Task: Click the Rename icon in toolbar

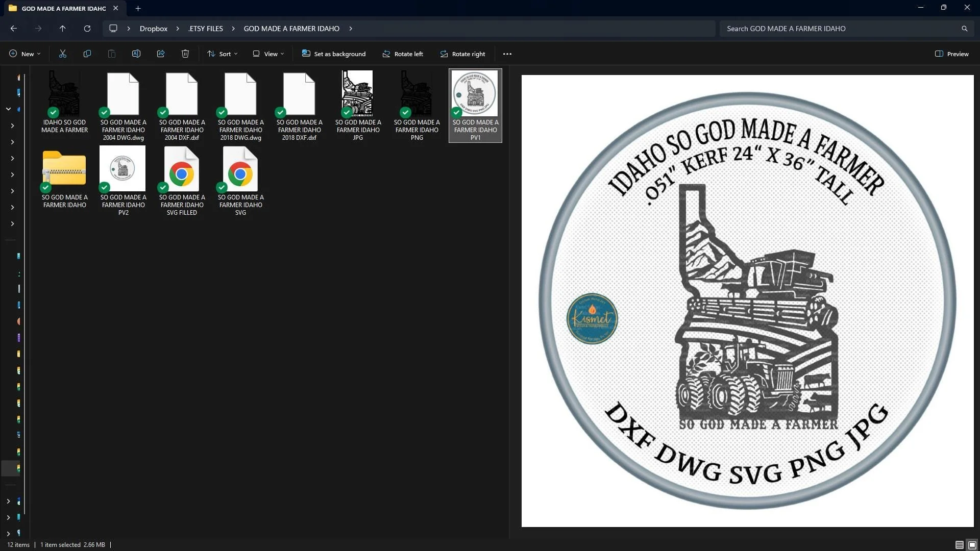Action: tap(136, 54)
